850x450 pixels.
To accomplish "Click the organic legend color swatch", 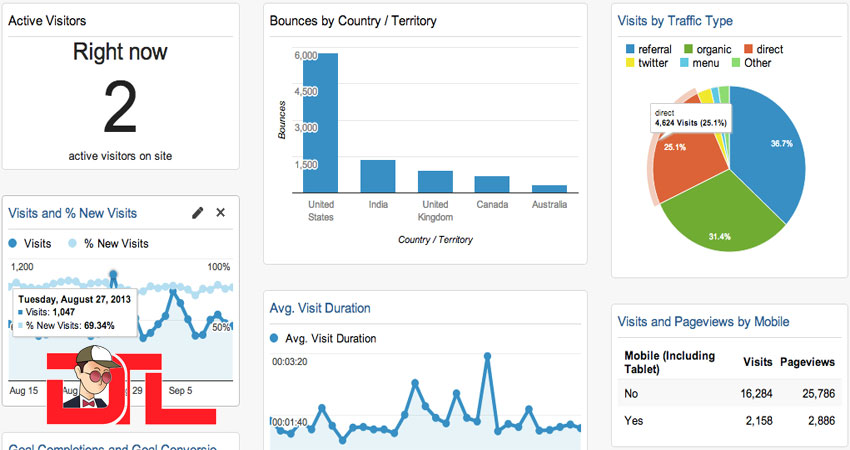I will (x=688, y=49).
